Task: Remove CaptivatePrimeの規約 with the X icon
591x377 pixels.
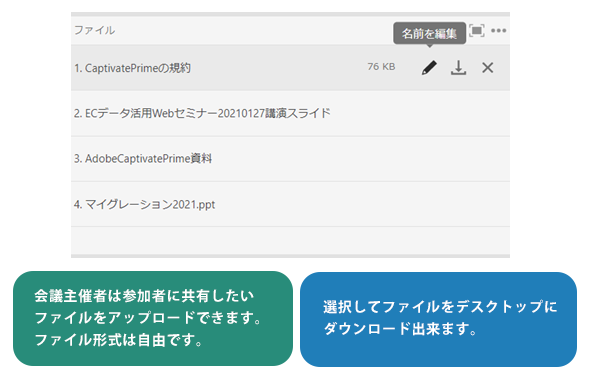Action: (x=487, y=68)
